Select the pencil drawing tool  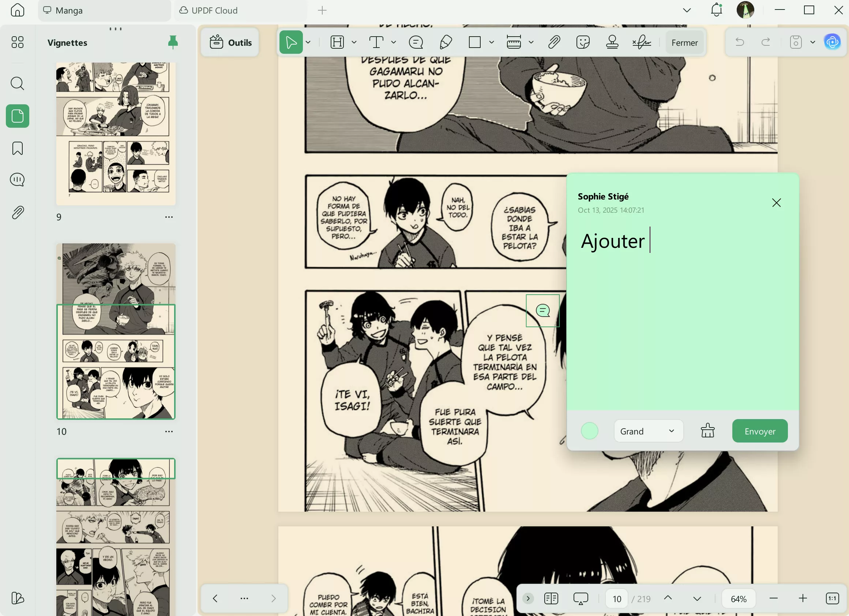coord(446,42)
